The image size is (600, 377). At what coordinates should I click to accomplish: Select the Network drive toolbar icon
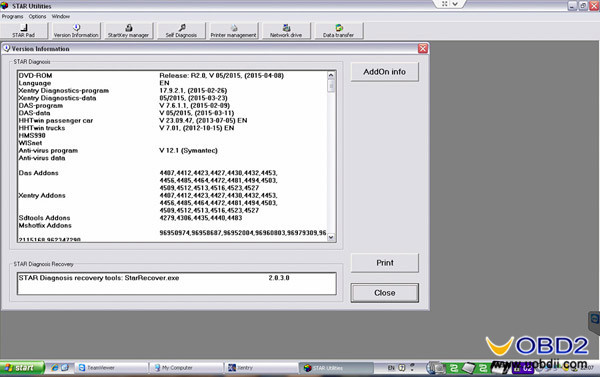286,31
